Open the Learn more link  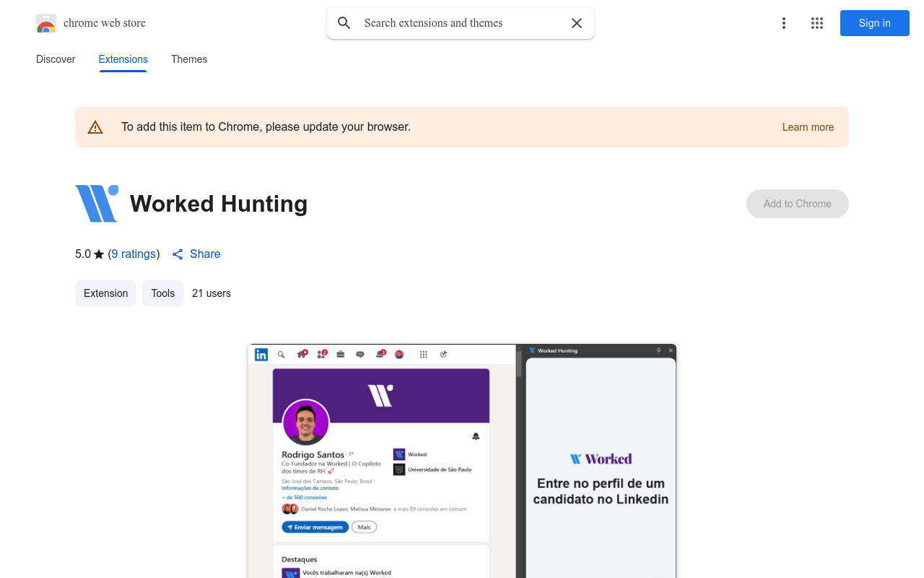tap(808, 127)
